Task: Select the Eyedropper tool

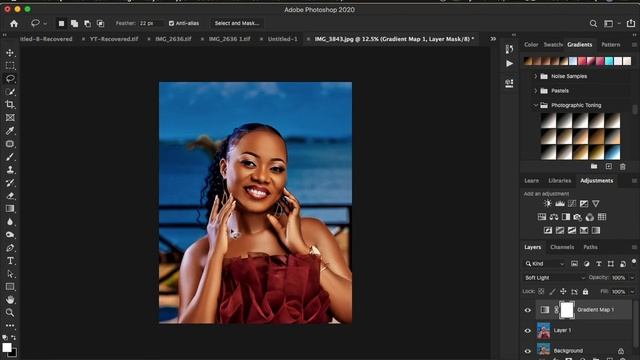Action: coord(10,131)
